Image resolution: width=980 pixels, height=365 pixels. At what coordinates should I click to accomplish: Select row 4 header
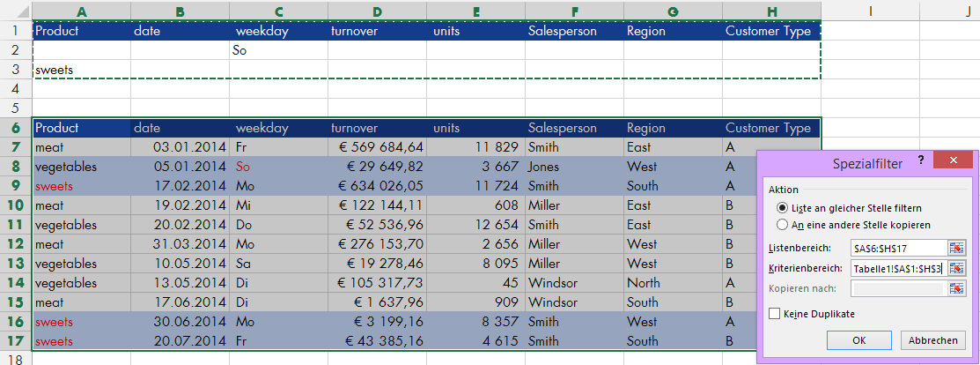[x=16, y=89]
